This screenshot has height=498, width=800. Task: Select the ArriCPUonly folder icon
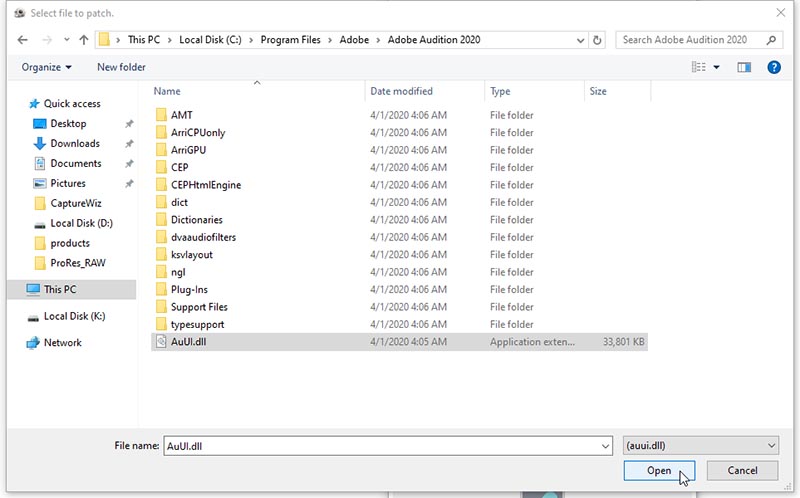tap(161, 132)
